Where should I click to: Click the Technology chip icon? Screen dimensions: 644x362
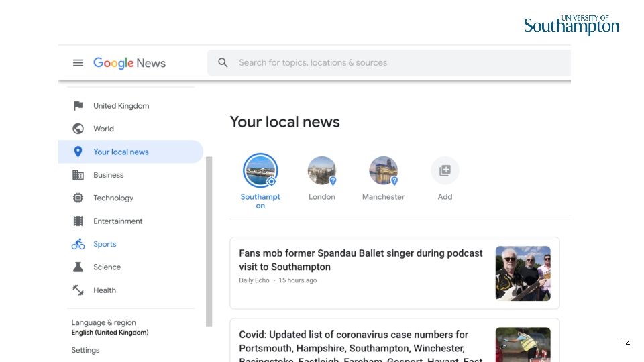coord(78,198)
